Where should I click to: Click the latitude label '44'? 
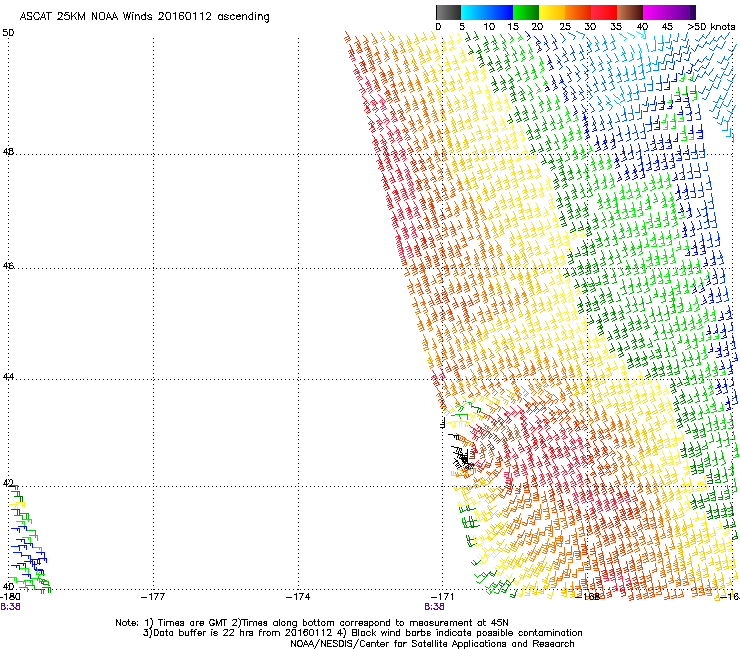[x=8, y=377]
